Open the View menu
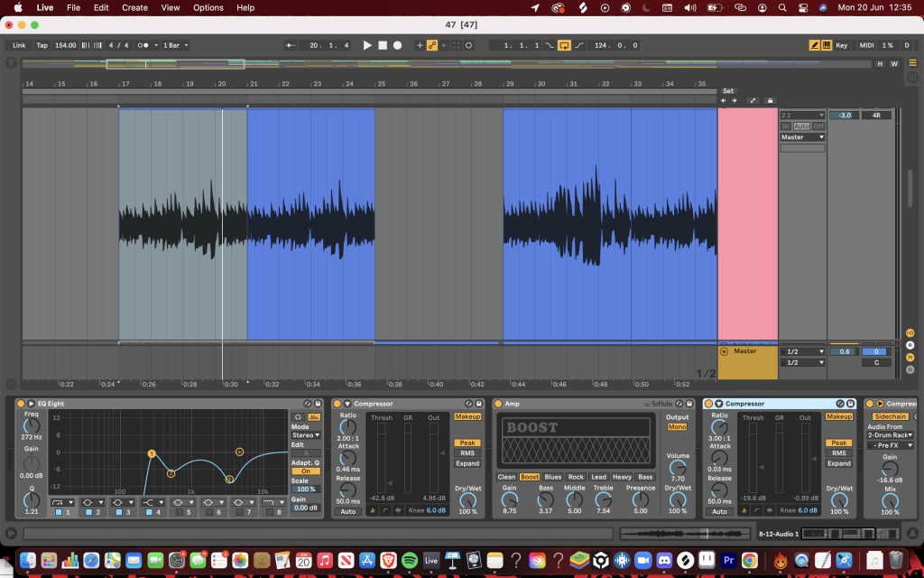 pos(171,7)
